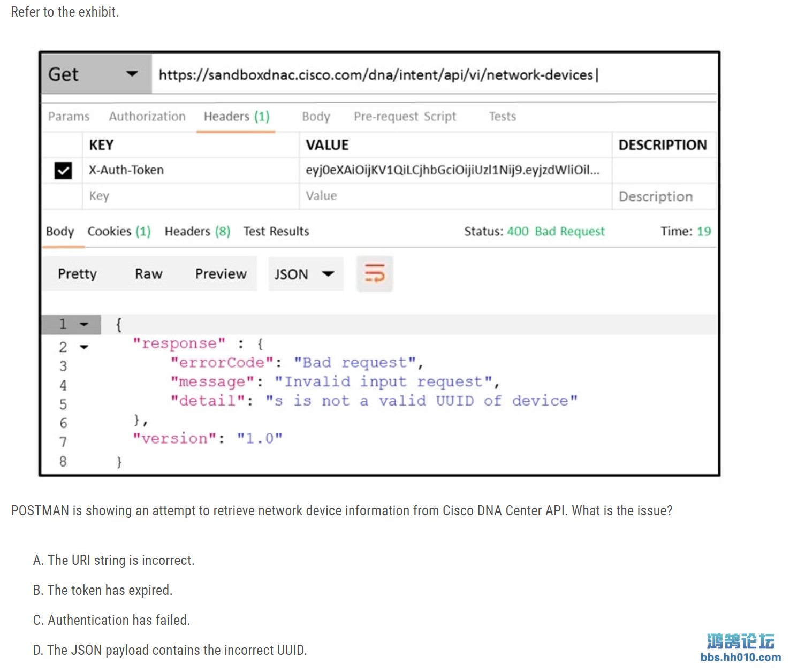Click the VALUE column header
The width and height of the screenshot is (790, 672).
coord(327,145)
